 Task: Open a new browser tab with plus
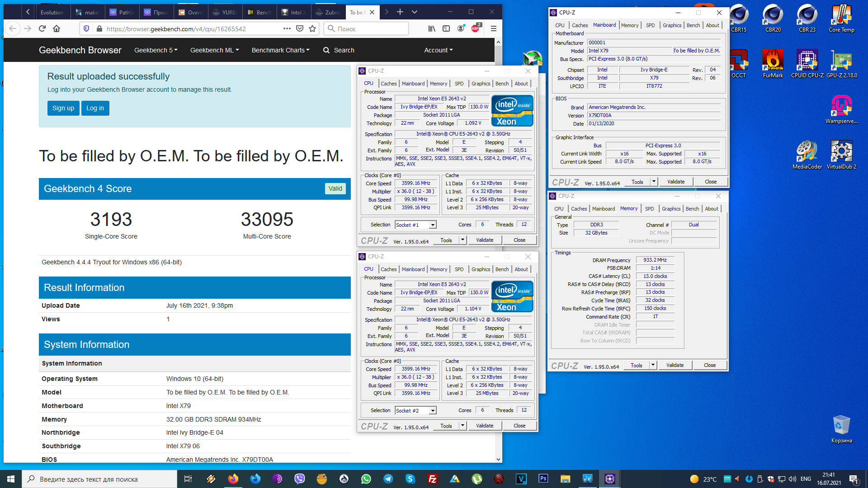pyautogui.click(x=400, y=12)
